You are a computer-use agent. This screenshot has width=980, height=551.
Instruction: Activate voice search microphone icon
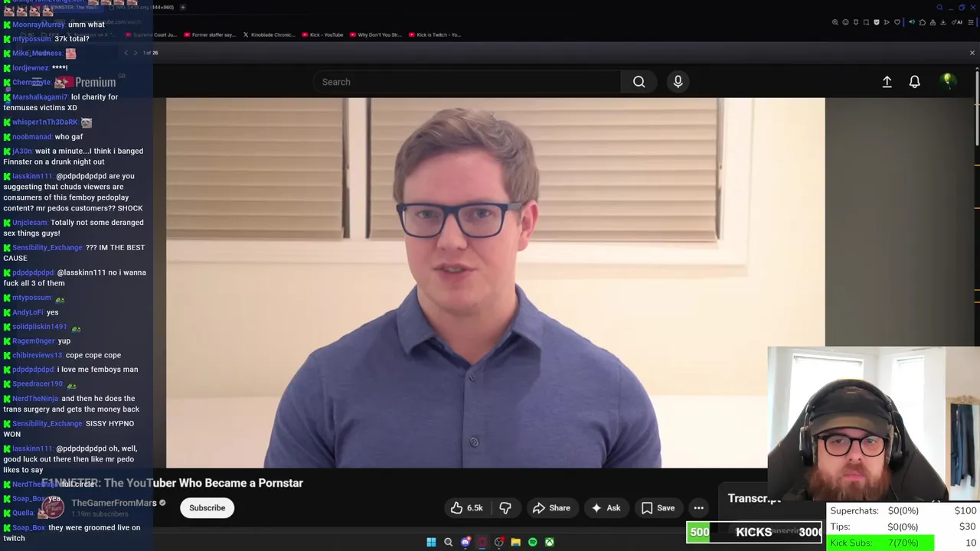pyautogui.click(x=678, y=82)
